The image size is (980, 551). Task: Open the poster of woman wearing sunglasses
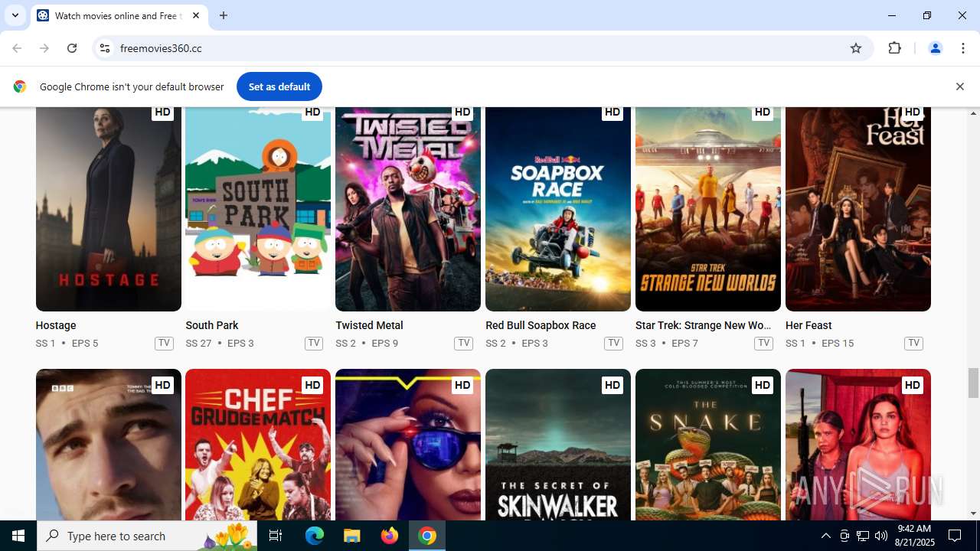[x=408, y=445]
